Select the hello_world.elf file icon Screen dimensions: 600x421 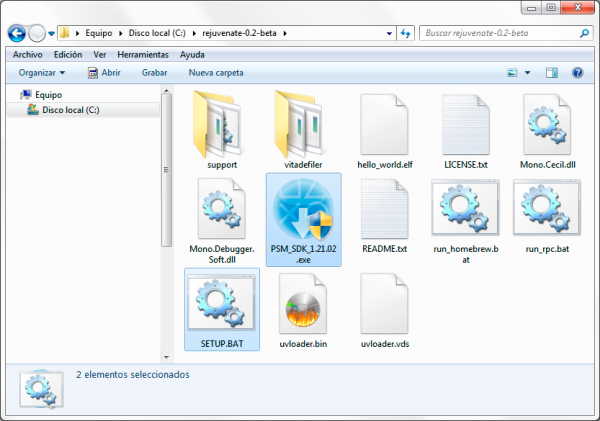click(x=384, y=125)
